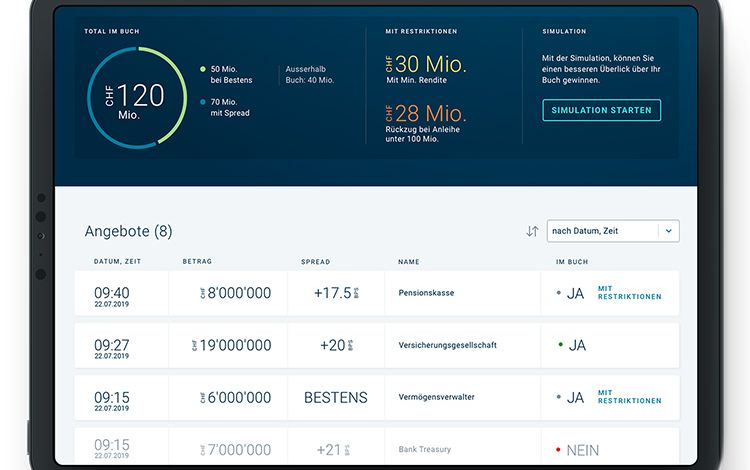The image size is (750, 470).
Task: Sort by the Betrag column header
Action: point(197,262)
